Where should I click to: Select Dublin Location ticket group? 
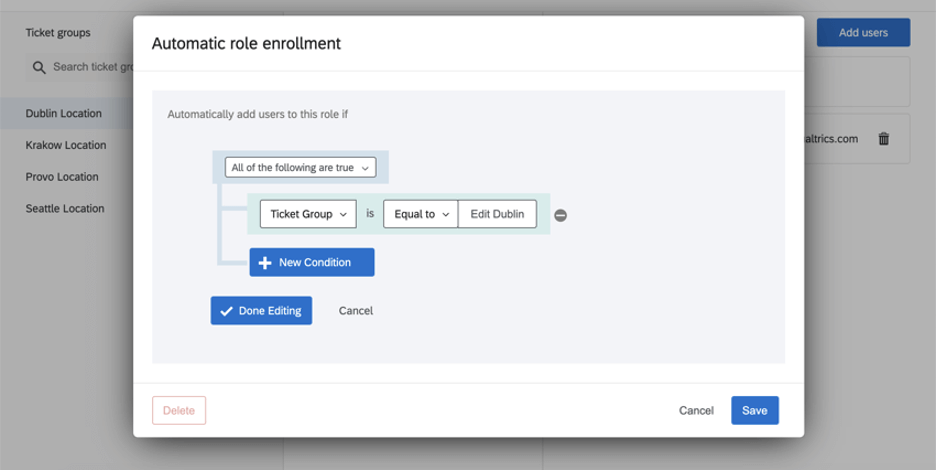click(64, 113)
